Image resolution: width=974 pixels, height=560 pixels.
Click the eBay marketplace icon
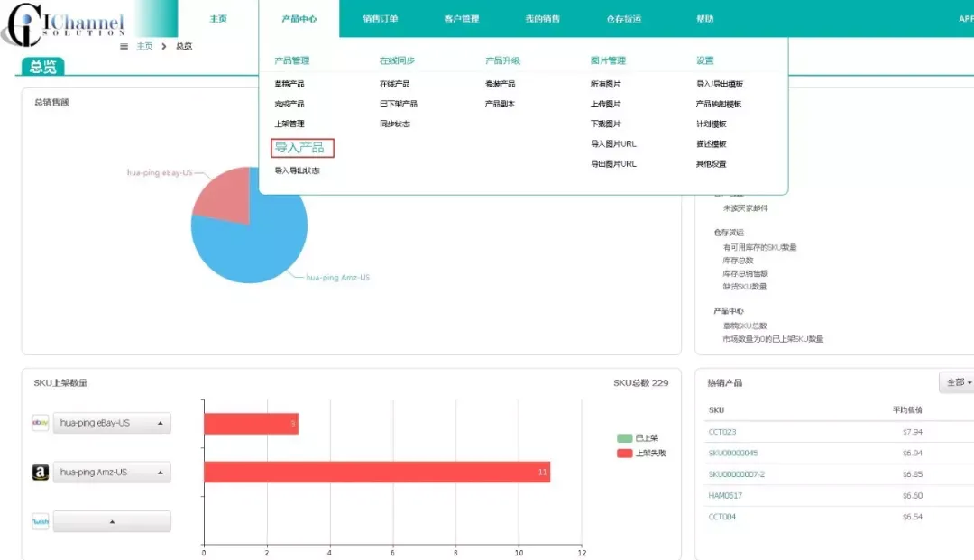tap(41, 423)
